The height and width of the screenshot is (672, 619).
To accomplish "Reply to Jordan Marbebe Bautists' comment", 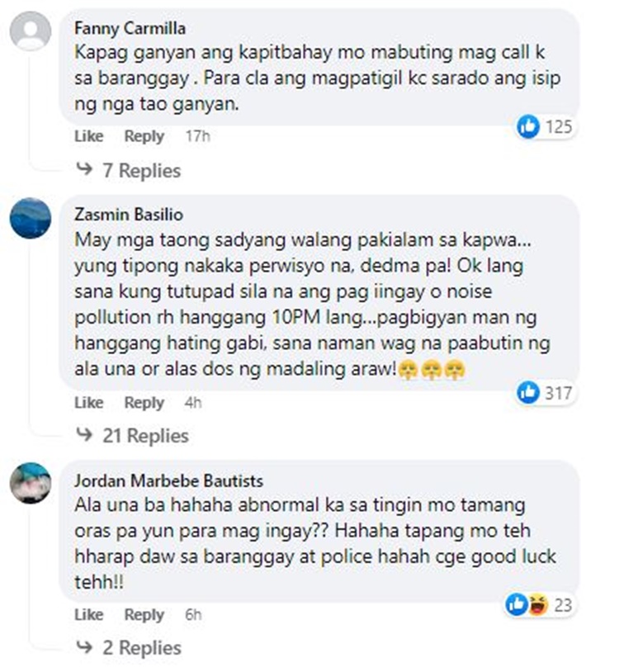I will pyautogui.click(x=144, y=615).
